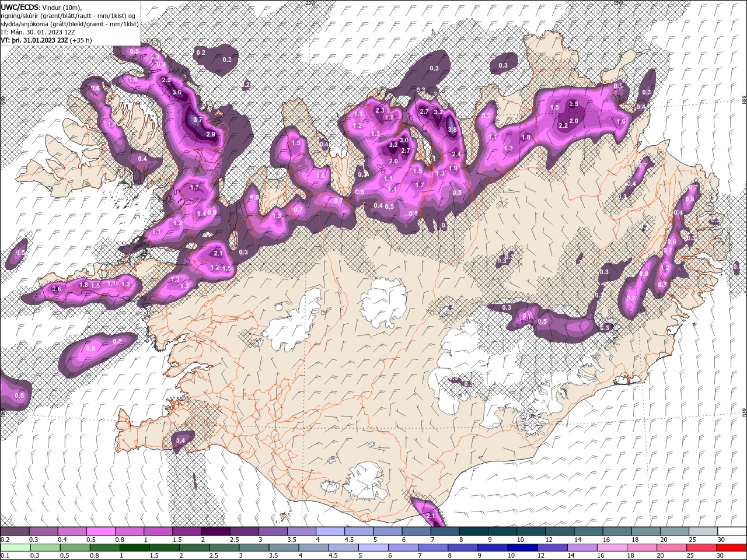
Task: Select the slydda/snjókoma legend description line
Action: (69, 24)
